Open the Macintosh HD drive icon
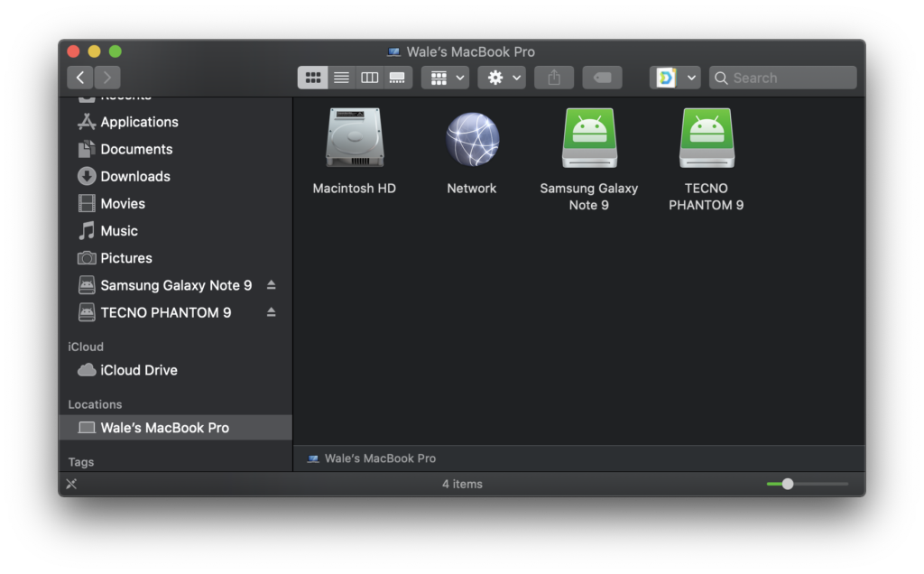 pyautogui.click(x=355, y=138)
